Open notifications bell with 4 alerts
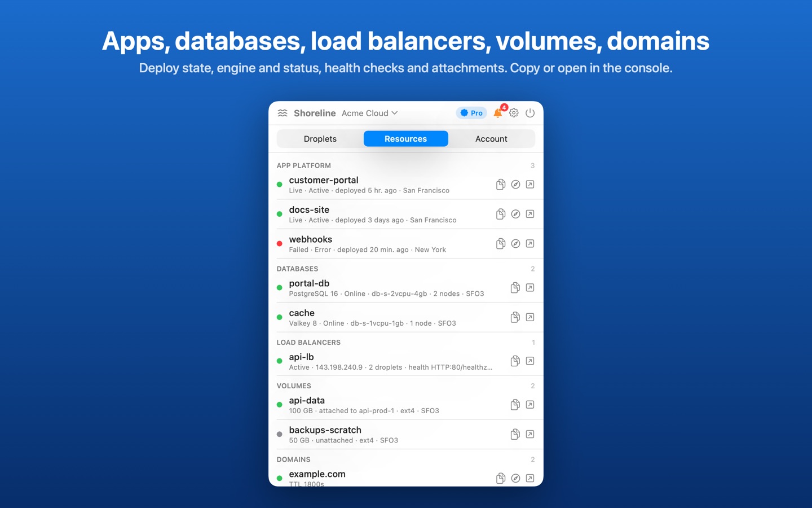This screenshot has width=812, height=508. point(498,112)
